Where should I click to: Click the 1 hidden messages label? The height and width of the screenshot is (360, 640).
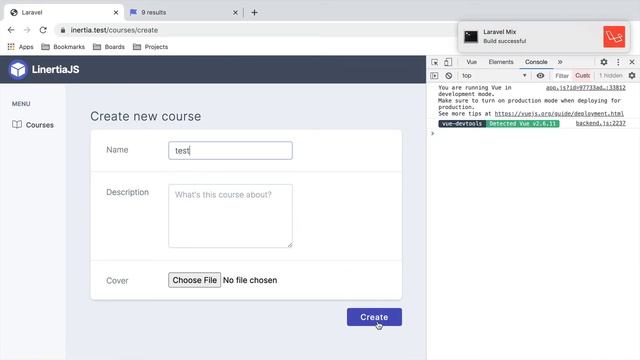[x=611, y=76]
